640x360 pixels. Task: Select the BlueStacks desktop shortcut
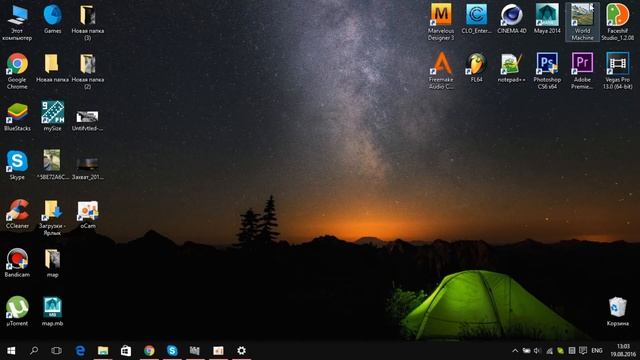coord(17,116)
